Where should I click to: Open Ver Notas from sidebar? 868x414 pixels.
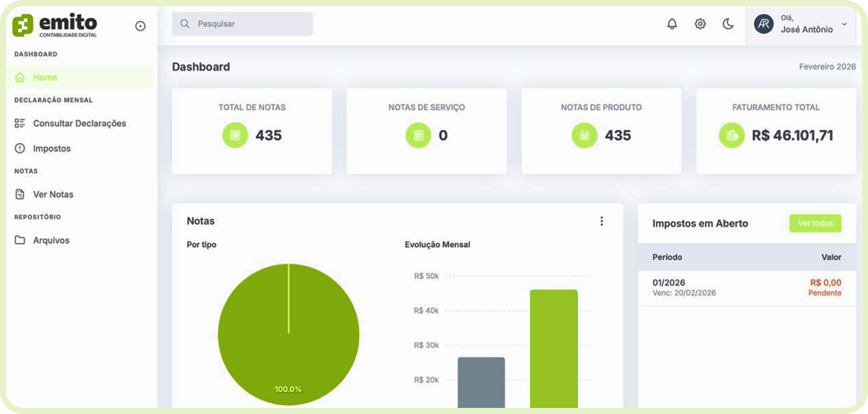click(x=53, y=194)
